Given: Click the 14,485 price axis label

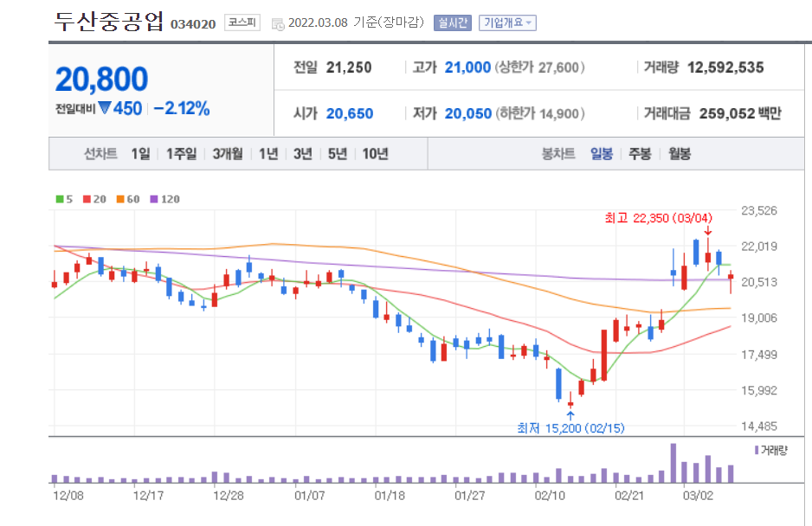Looking at the screenshot, I should pyautogui.click(x=758, y=427).
